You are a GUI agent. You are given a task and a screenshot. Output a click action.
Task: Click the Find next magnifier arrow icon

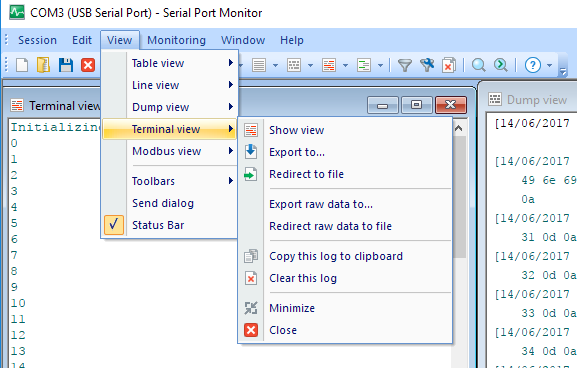click(x=501, y=65)
